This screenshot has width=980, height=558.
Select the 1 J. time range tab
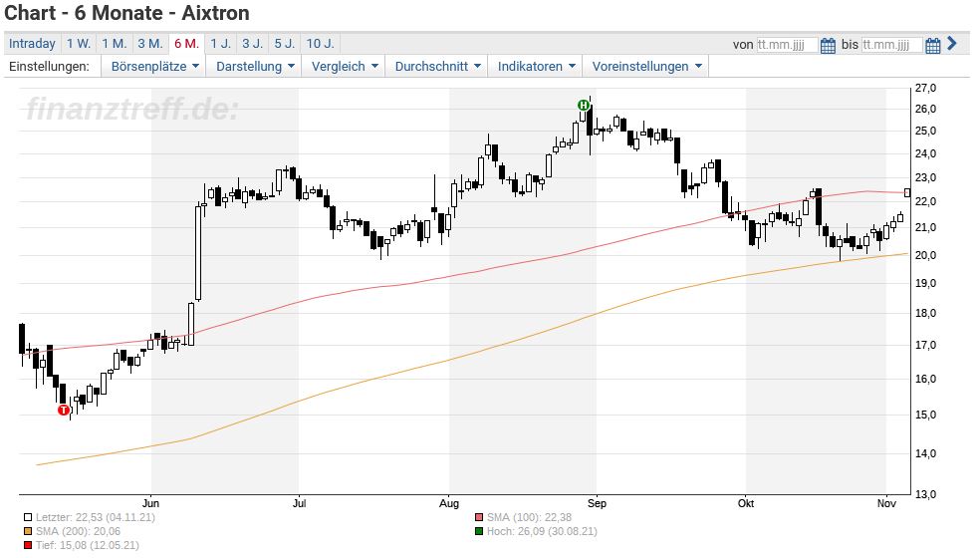220,43
